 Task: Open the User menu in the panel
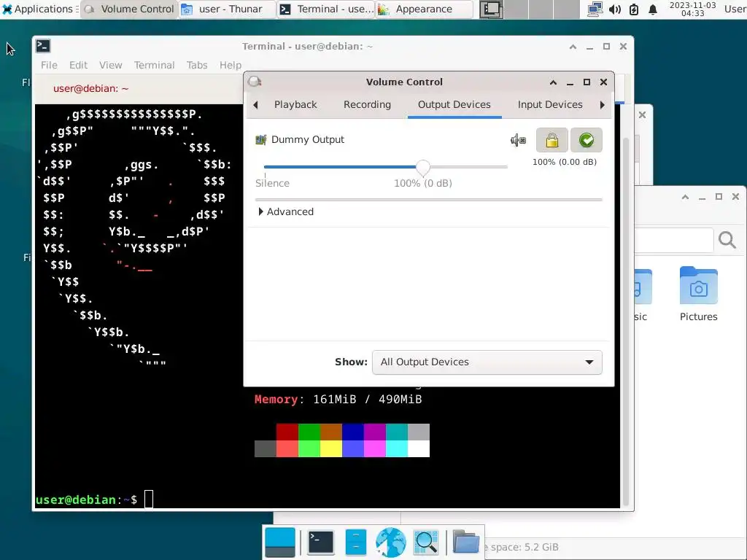735,9
